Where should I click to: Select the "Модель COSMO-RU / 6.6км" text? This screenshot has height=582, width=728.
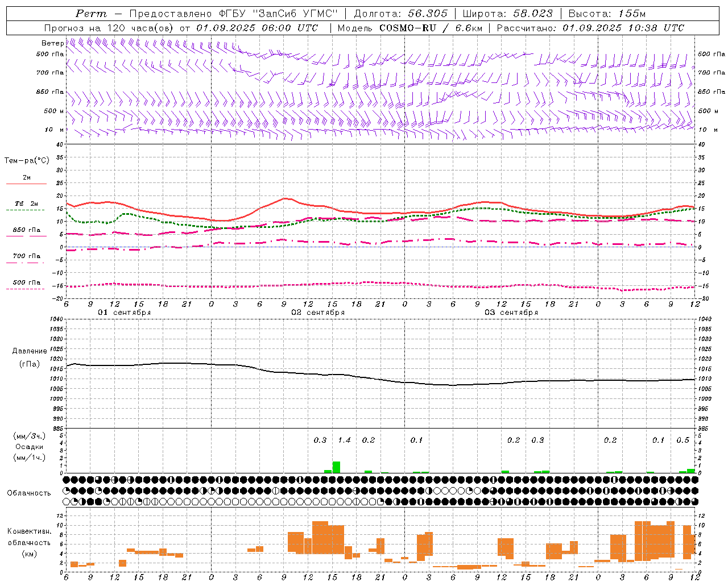coord(409,28)
